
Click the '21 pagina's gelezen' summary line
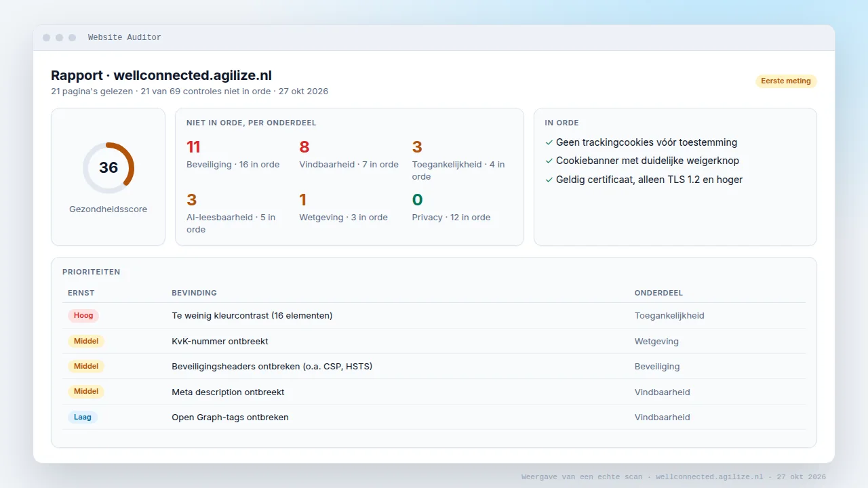coord(189,91)
